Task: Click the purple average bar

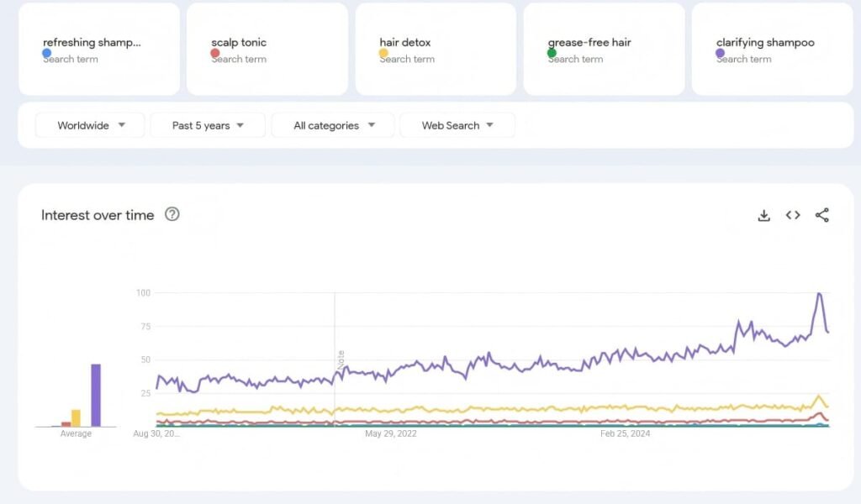Action: coord(96,395)
